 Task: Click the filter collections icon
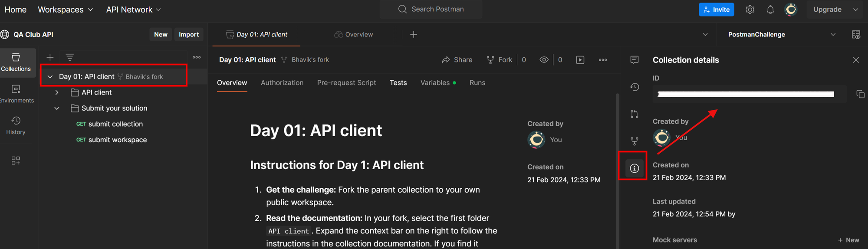(x=69, y=57)
